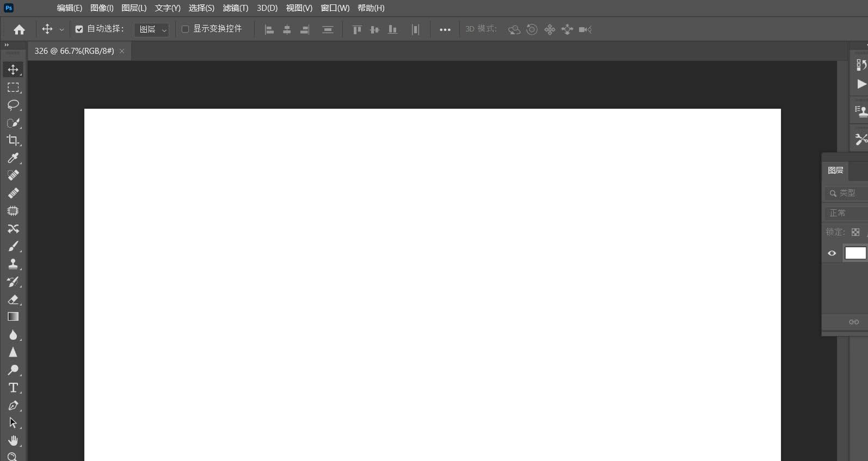Select the Brush tool
868x461 pixels.
13,246
